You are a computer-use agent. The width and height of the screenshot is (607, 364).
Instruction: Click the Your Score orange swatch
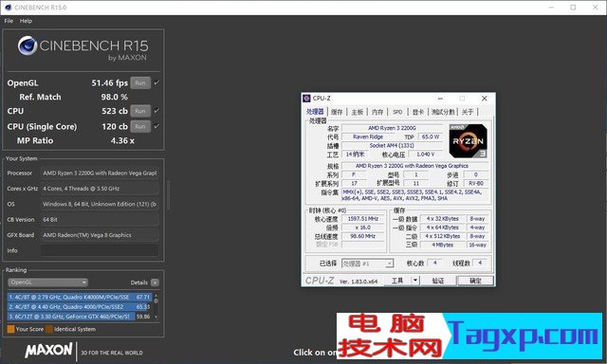coord(10,329)
